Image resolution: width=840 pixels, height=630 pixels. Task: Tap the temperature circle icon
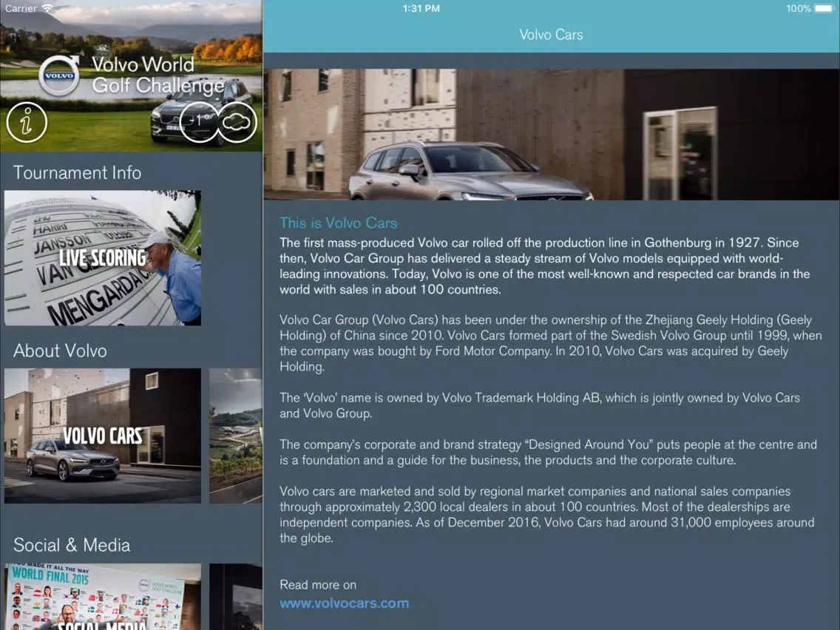tap(200, 122)
